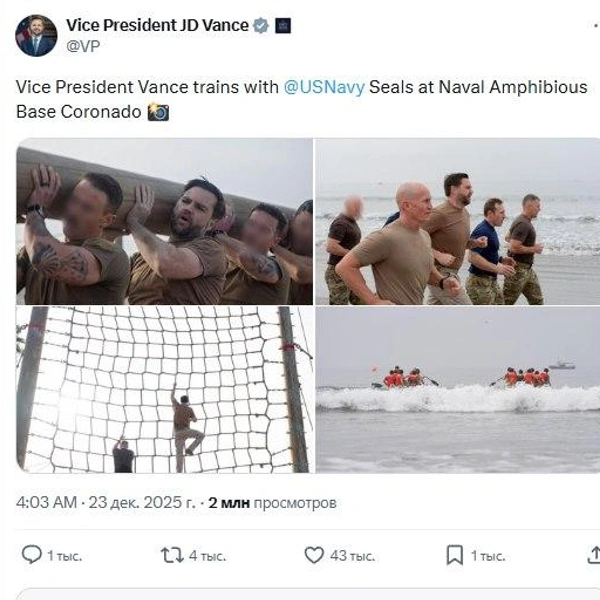Bookmark the post with bookmark icon
600x600 pixels.
pos(455,555)
